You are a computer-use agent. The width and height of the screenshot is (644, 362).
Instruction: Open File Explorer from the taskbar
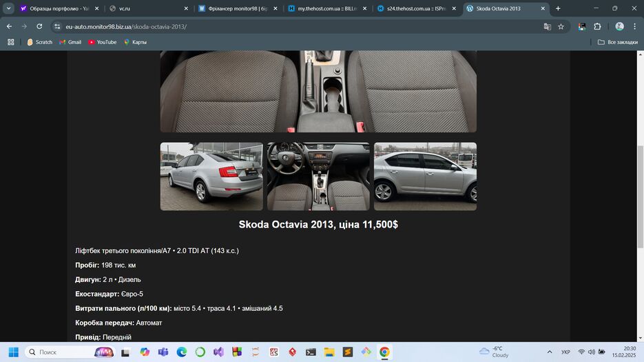coord(329,352)
